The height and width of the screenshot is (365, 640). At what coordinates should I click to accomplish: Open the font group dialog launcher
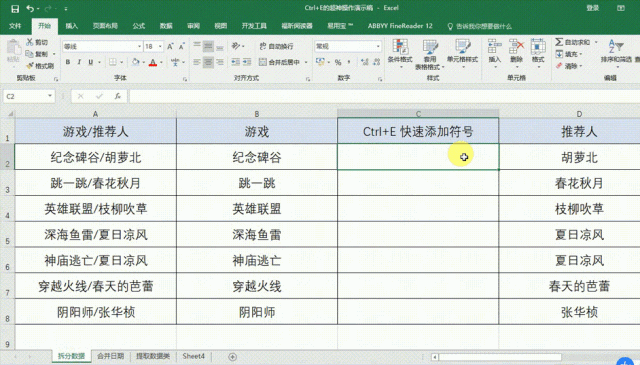tap(185, 79)
